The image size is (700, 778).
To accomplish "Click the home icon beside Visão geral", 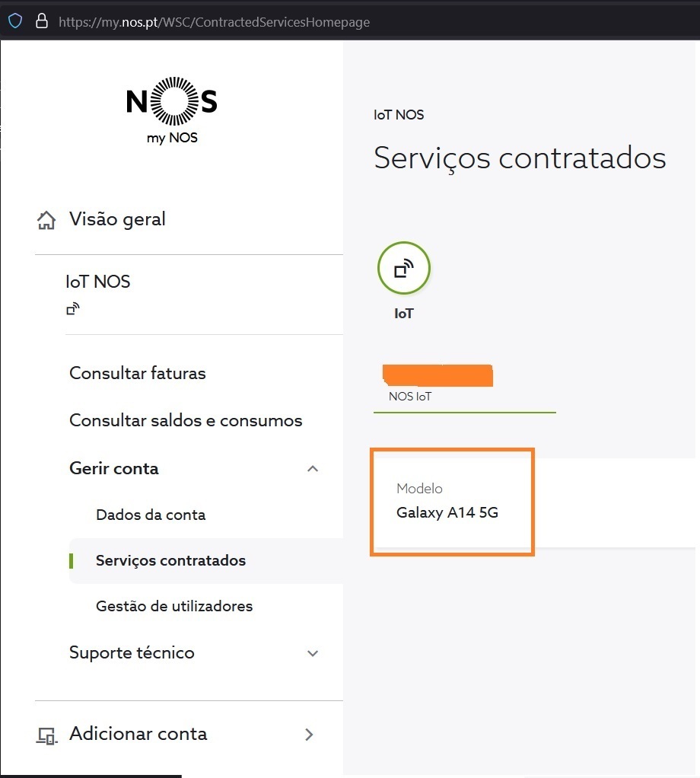I will click(x=46, y=220).
